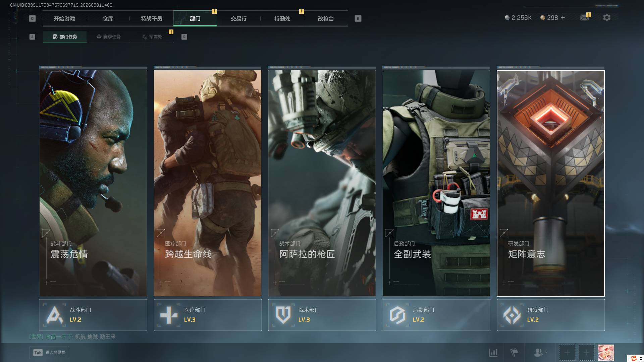Click the 研发部门 diamond emblem icon
Screen dimensions: 644x362
tap(512, 315)
